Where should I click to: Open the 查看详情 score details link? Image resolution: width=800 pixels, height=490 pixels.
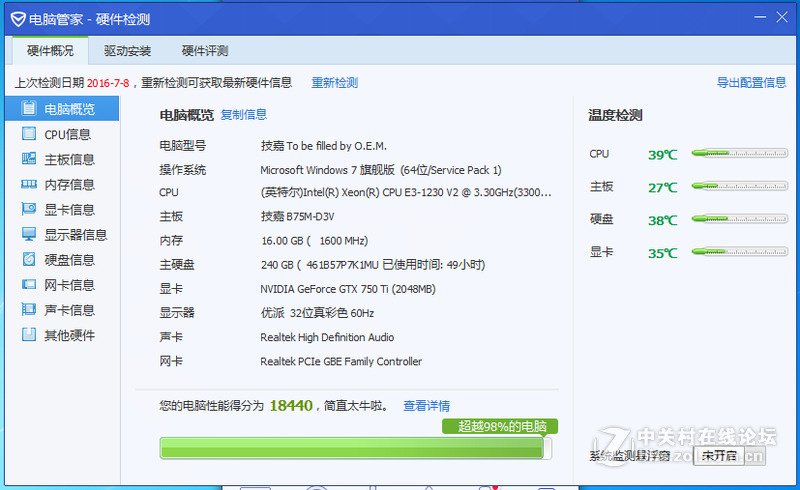427,406
